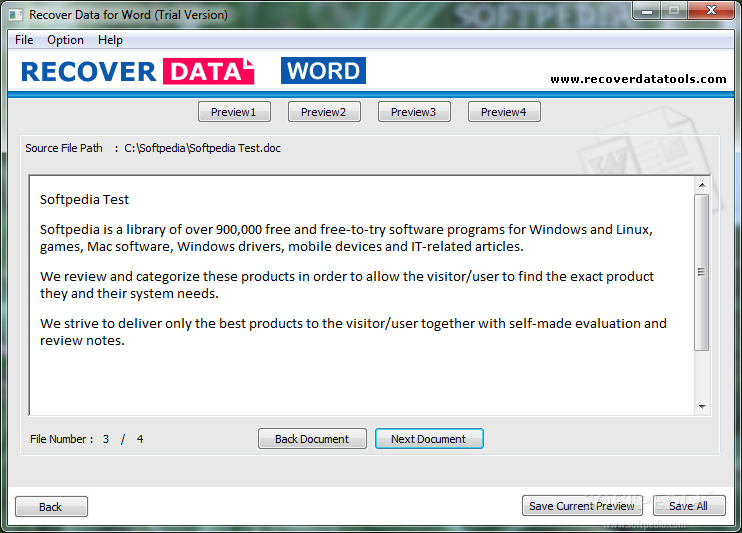Click the preview scrollbar up arrow
The width and height of the screenshot is (742, 533).
click(702, 185)
